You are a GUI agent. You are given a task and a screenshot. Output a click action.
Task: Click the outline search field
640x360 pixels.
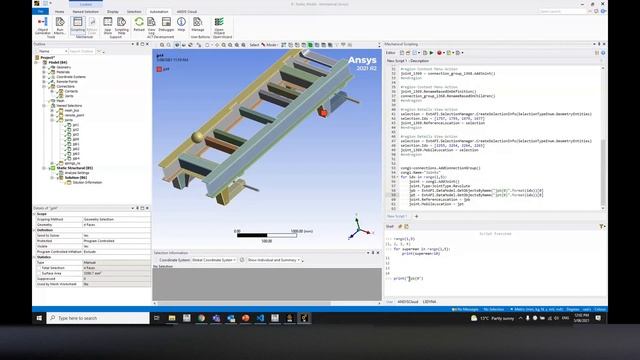click(82, 51)
